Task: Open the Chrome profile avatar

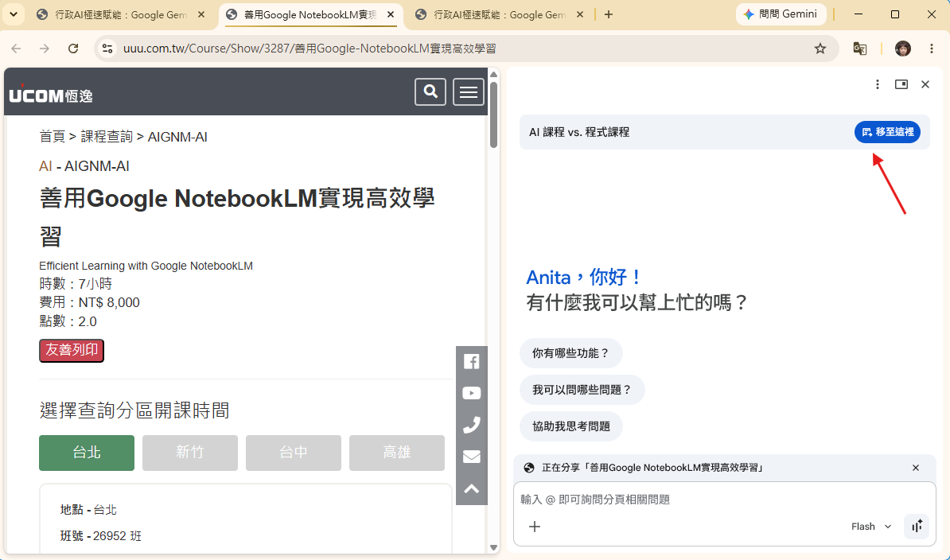Action: [x=903, y=49]
